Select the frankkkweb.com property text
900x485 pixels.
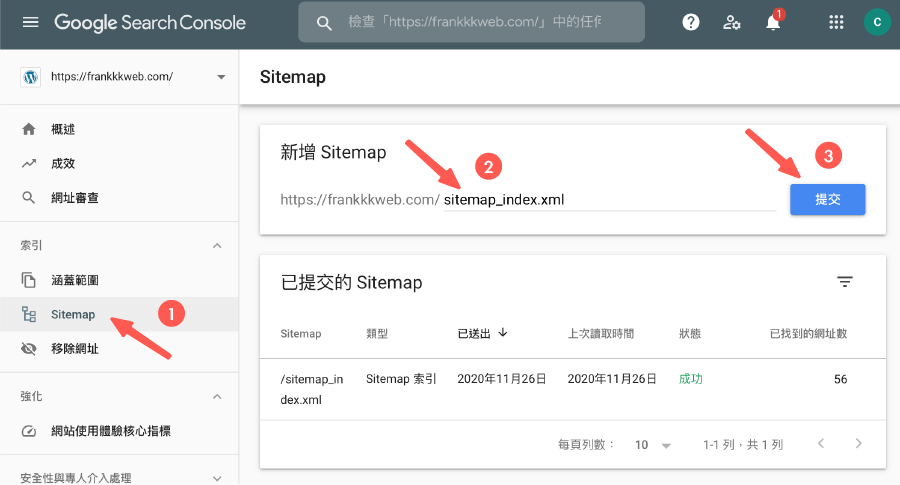coord(112,76)
